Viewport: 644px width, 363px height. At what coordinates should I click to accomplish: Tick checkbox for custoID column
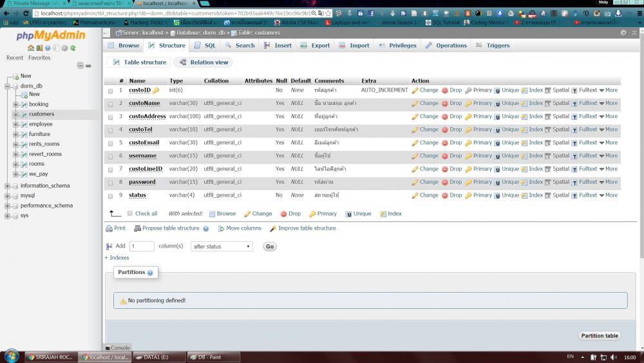[x=111, y=91]
